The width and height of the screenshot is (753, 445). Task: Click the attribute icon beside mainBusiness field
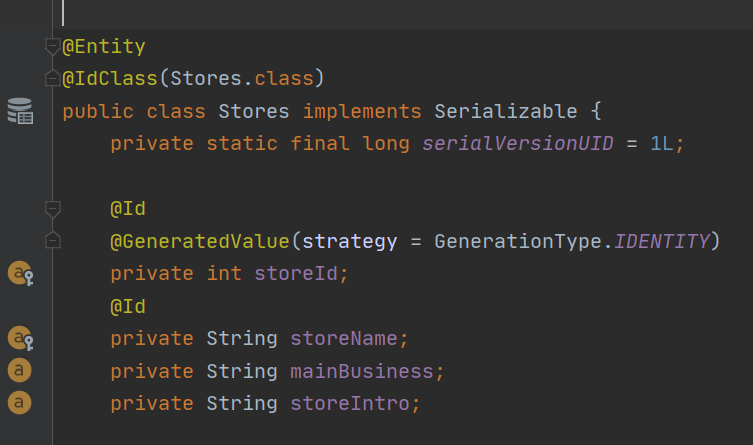tap(19, 370)
